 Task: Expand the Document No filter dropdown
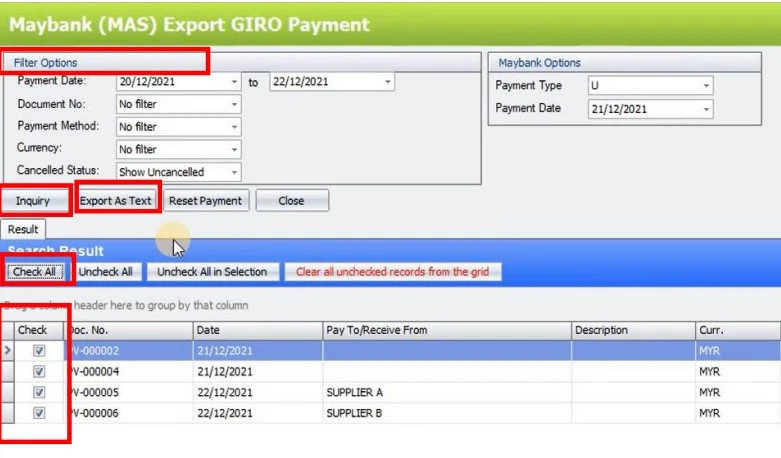(234, 104)
